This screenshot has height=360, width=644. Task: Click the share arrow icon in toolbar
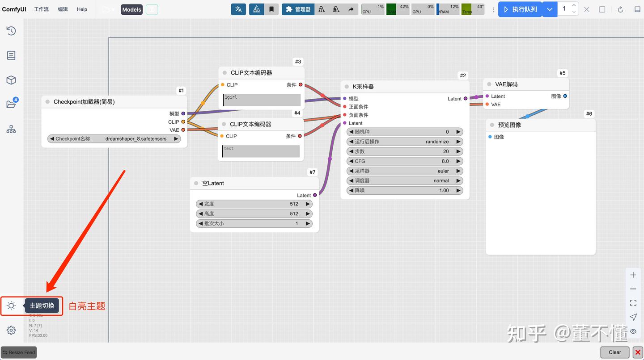(351, 9)
